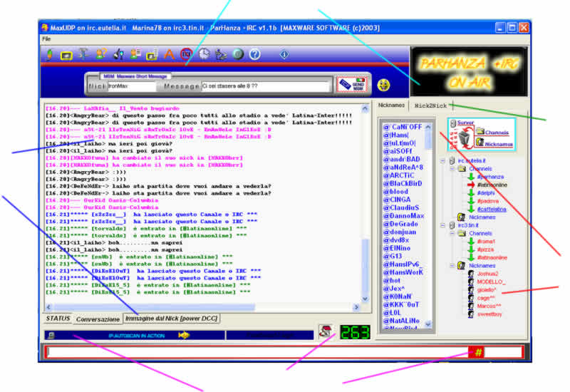
Task: Click the red-white icon beside 263 counter
Action: pyautogui.click(x=326, y=331)
